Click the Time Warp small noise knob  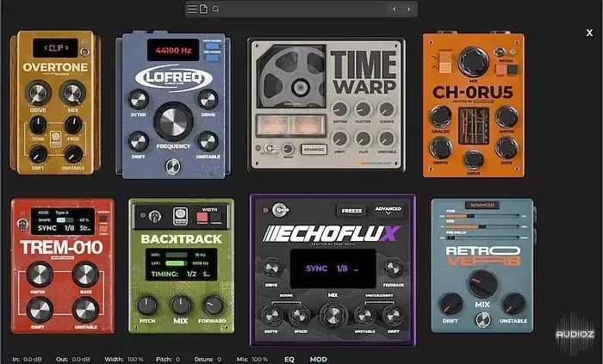288,149
